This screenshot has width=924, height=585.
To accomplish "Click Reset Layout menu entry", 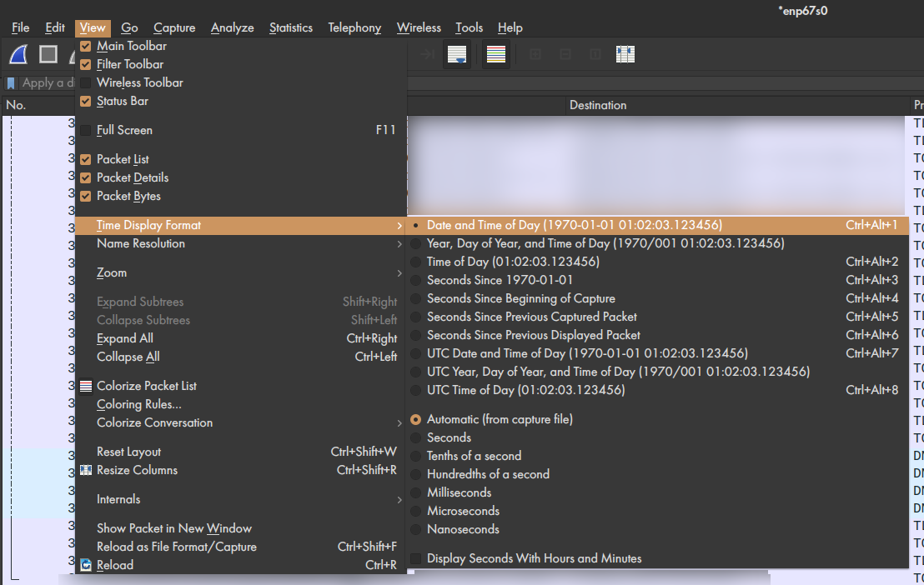I will tap(241, 452).
